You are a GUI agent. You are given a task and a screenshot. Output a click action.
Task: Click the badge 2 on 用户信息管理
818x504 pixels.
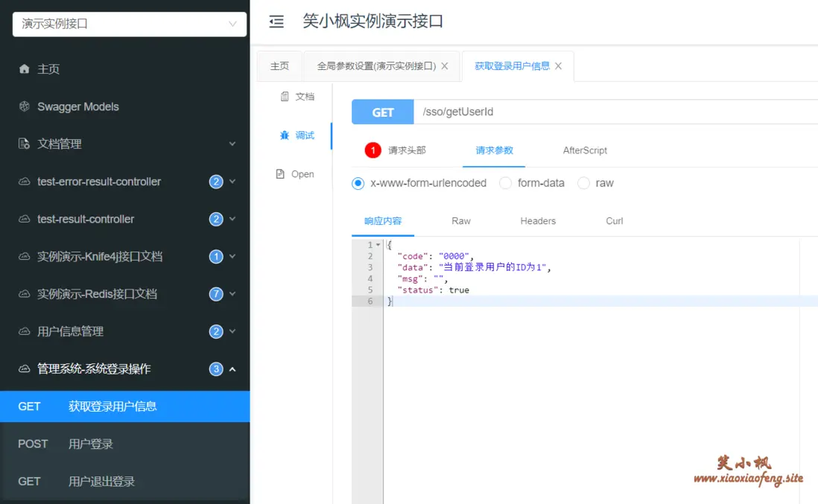click(x=216, y=331)
